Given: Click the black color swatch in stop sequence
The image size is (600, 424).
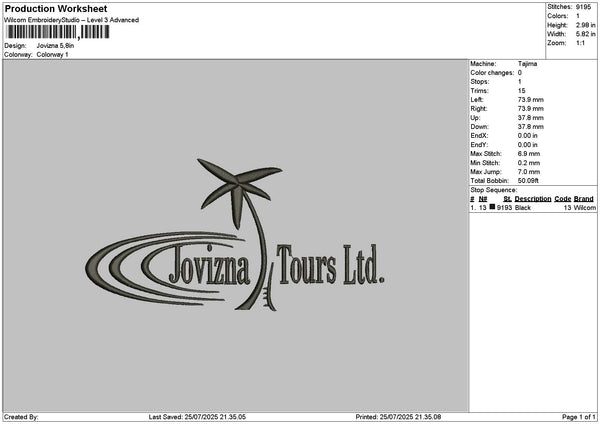Looking at the screenshot, I should point(492,207).
